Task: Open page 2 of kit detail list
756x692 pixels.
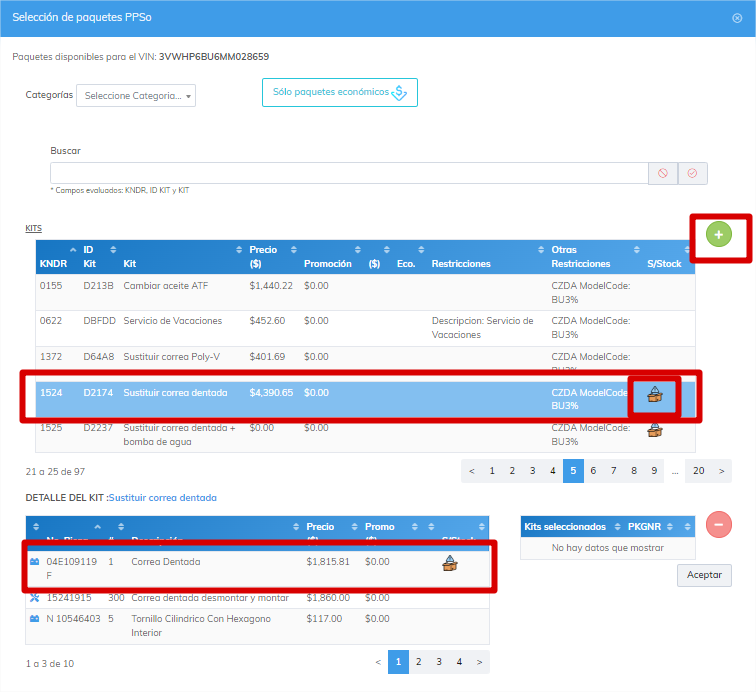Action: (418, 662)
